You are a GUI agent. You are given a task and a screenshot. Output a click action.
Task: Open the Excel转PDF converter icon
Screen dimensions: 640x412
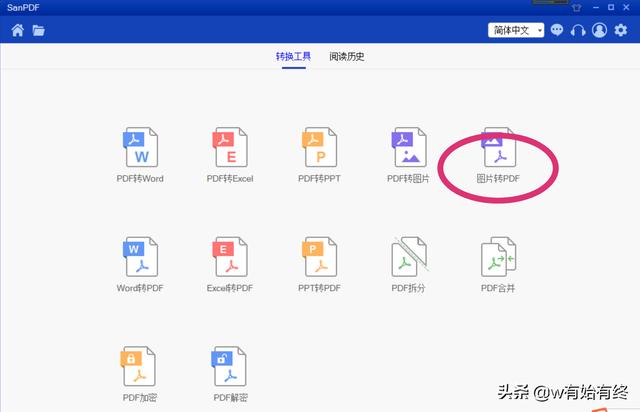coord(230,257)
